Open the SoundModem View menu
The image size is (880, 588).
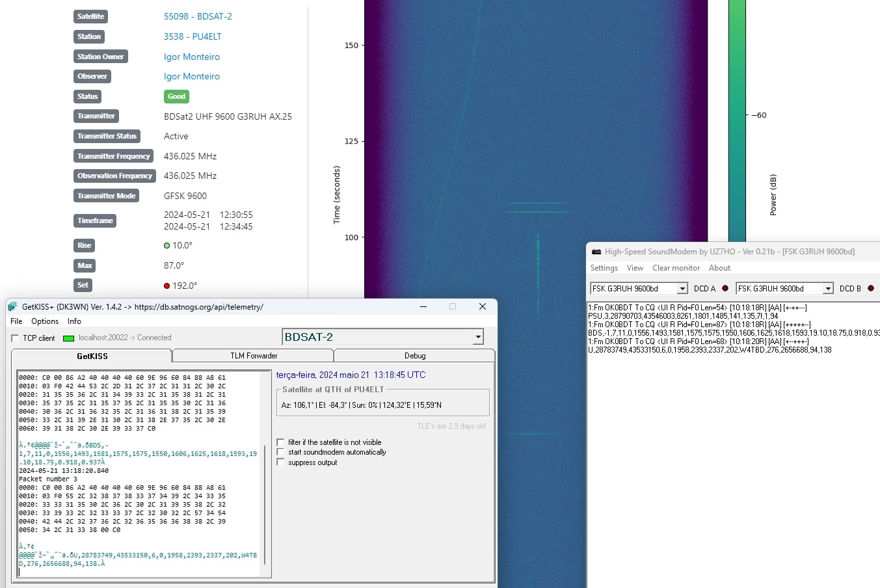coord(635,268)
